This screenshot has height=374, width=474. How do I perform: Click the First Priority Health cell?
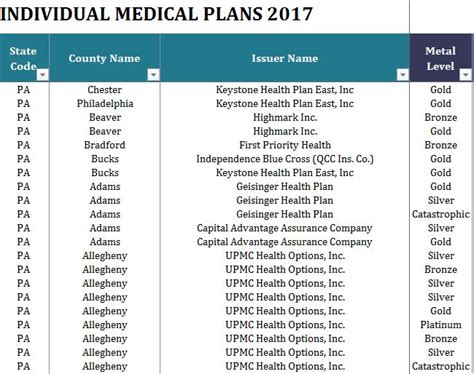point(285,145)
